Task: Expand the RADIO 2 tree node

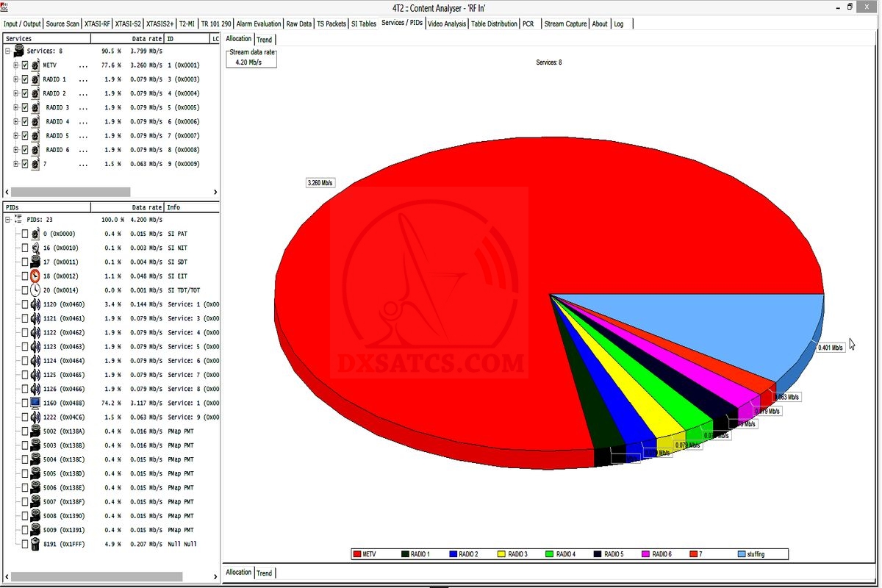Action: pyautogui.click(x=16, y=93)
